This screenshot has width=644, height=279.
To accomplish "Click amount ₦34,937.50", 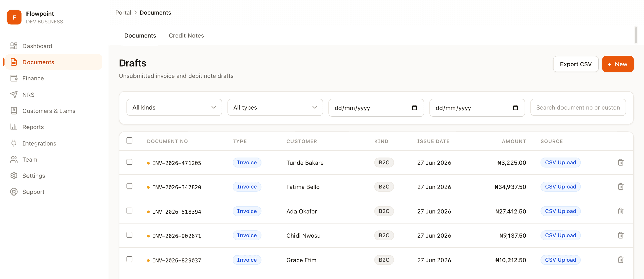I will tap(510, 187).
